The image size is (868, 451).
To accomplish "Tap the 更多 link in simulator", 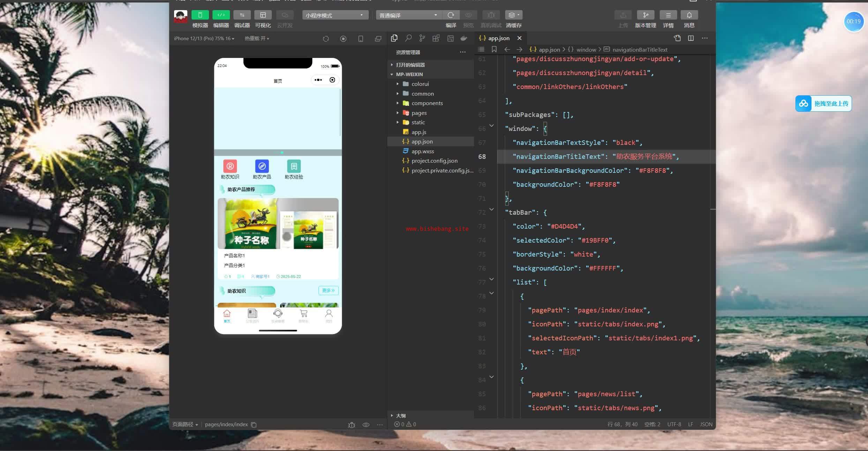I will point(328,290).
